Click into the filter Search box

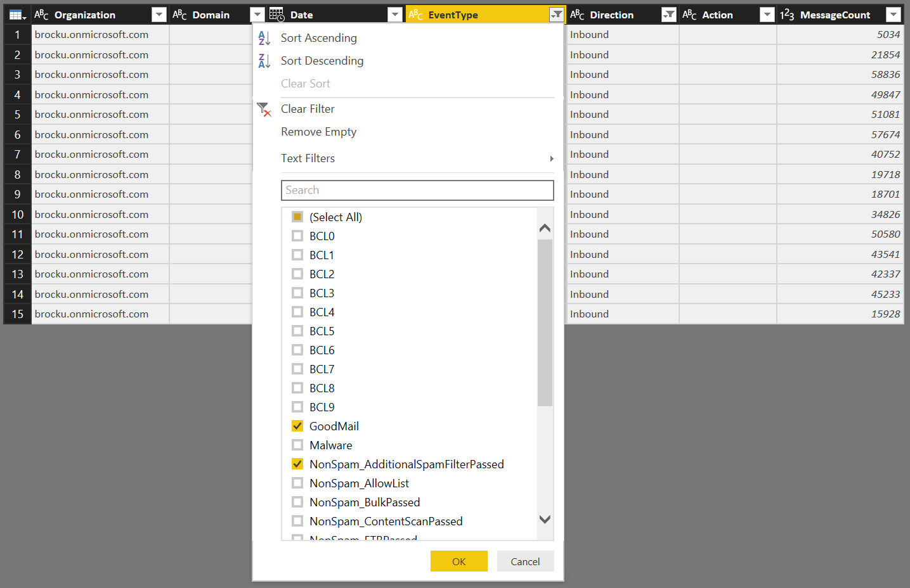coord(417,190)
